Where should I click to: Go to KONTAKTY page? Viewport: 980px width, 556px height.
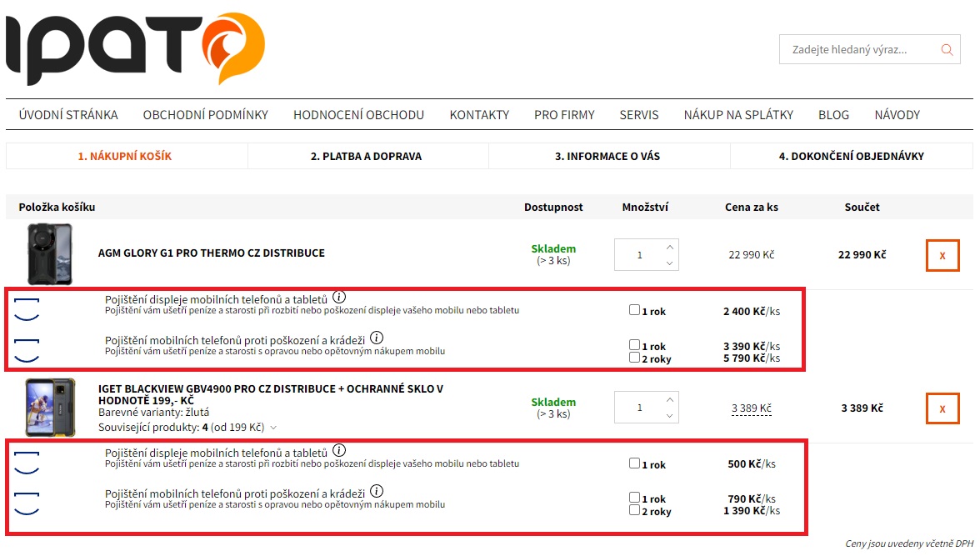tap(479, 115)
